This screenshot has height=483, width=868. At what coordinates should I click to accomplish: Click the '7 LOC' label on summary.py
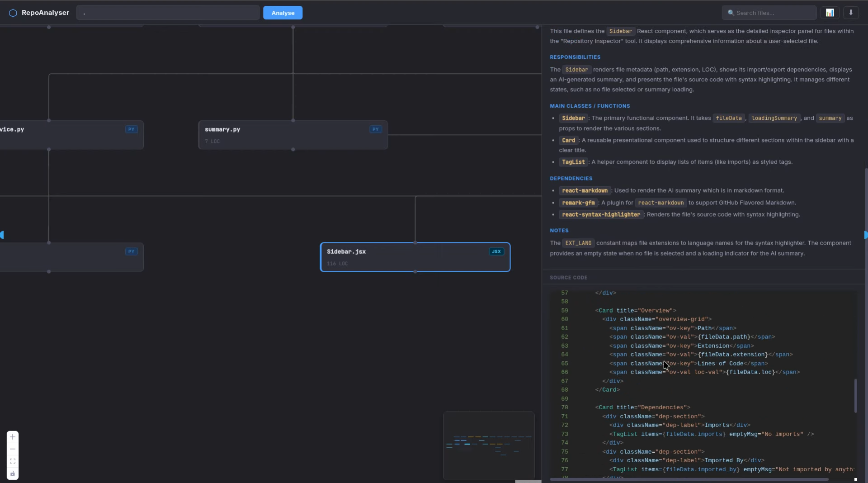tap(212, 142)
